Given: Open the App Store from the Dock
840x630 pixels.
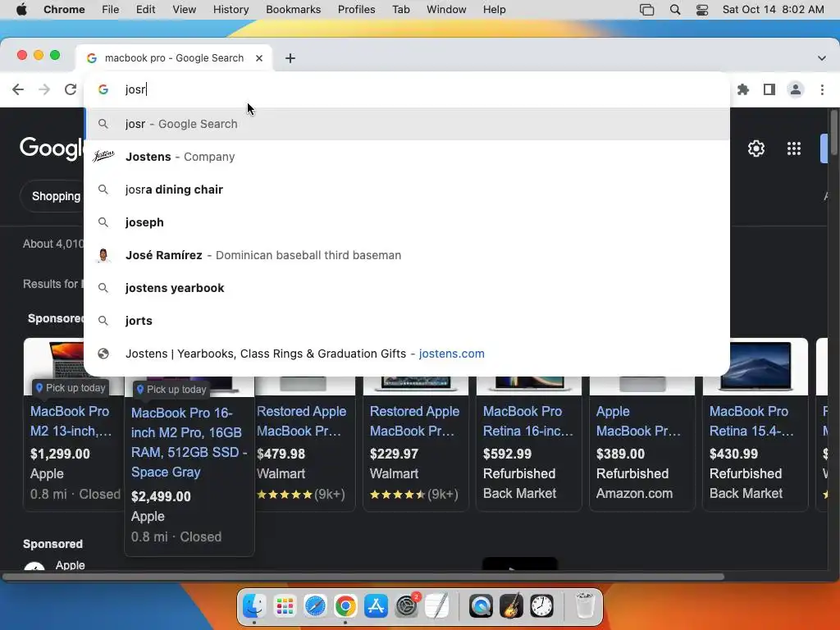Looking at the screenshot, I should tap(376, 606).
